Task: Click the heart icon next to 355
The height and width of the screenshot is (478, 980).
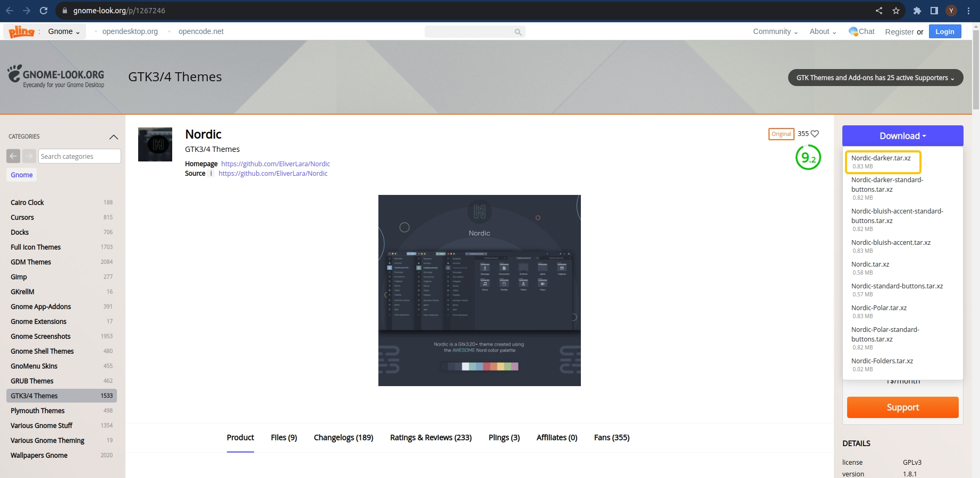Action: 815,134
